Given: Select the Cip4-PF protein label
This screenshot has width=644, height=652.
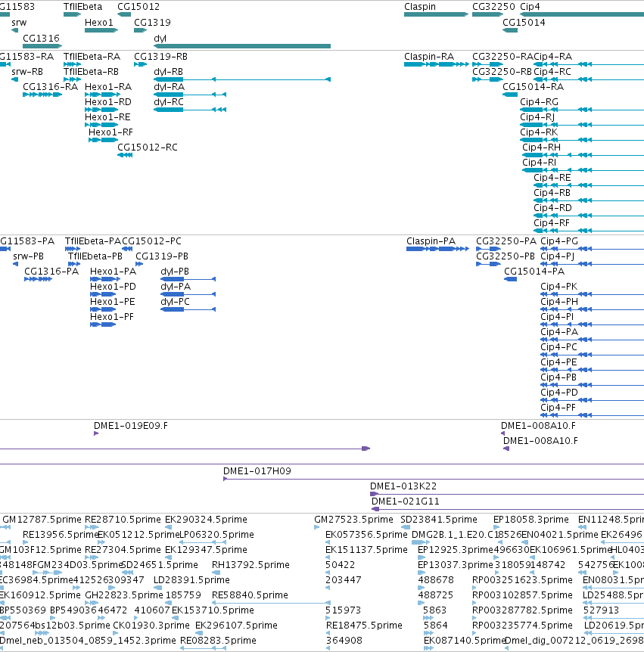Looking at the screenshot, I should tap(558, 408).
